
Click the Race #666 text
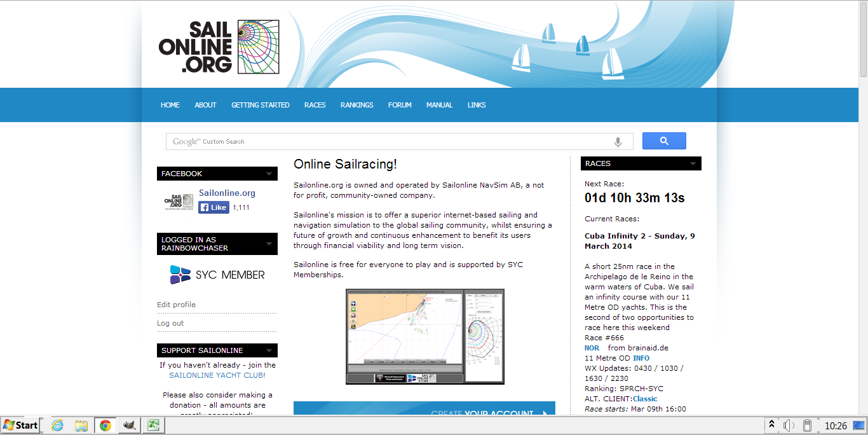604,338
